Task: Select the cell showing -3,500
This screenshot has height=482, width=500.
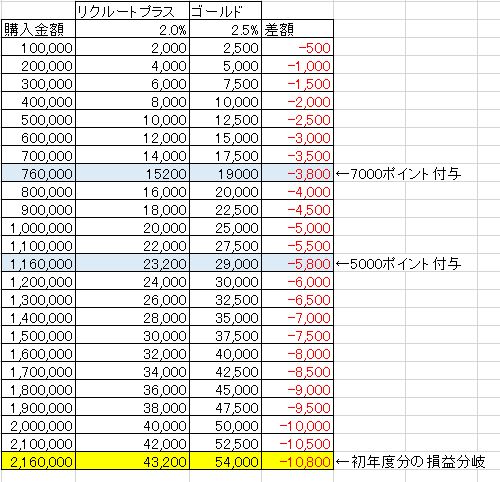Action: click(297, 155)
